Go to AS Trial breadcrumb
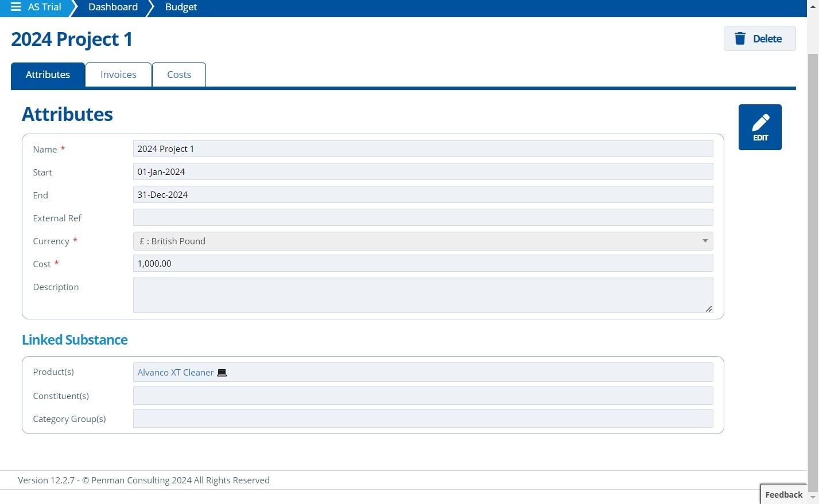 tap(44, 7)
